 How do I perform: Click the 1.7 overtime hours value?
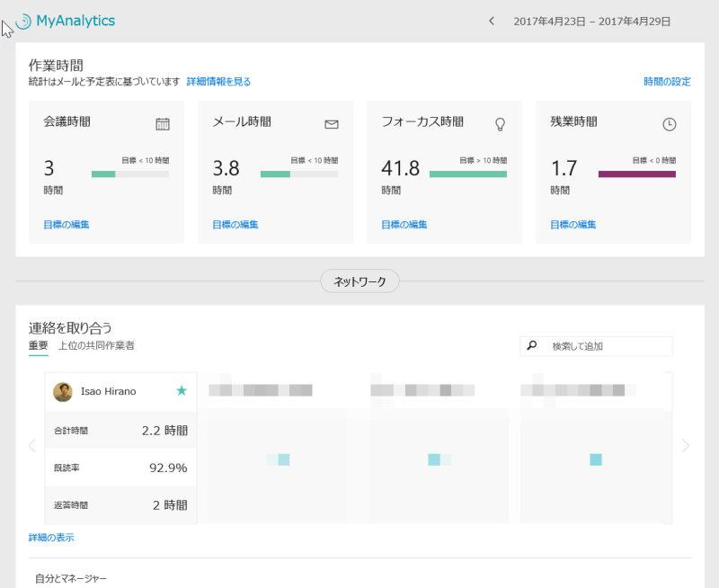point(564,168)
